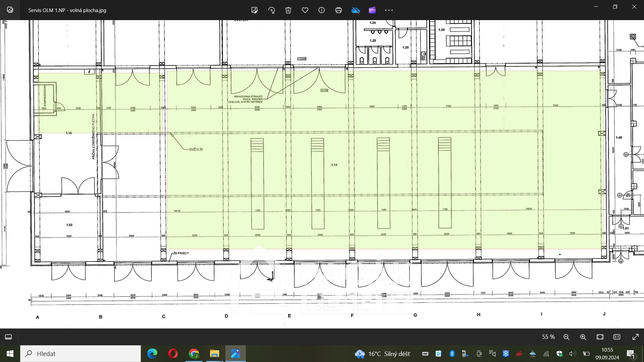The height and width of the screenshot is (362, 644).
Task: Zoom in with the plus magnifier
Action: pos(583,337)
